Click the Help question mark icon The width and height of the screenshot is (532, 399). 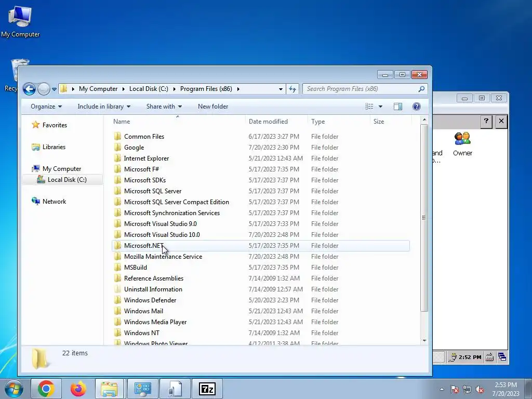coord(416,107)
